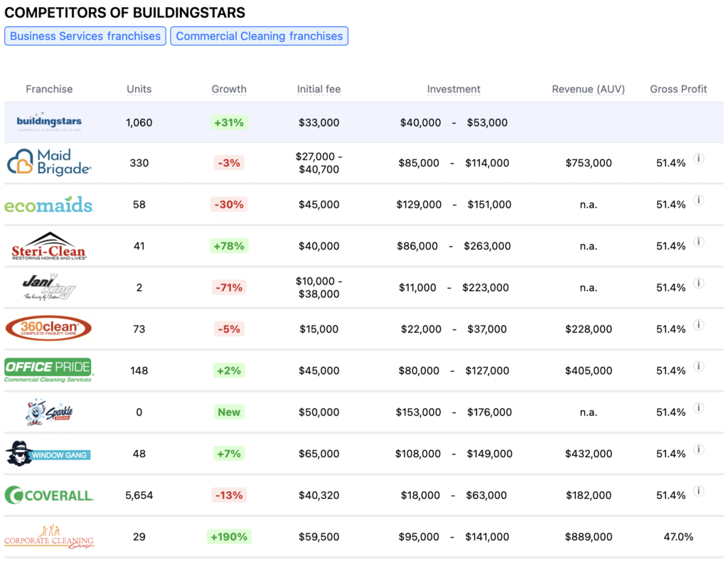Viewport: 728px width, 568px height.
Task: Click the $405,000 revenue value
Action: pos(588,370)
